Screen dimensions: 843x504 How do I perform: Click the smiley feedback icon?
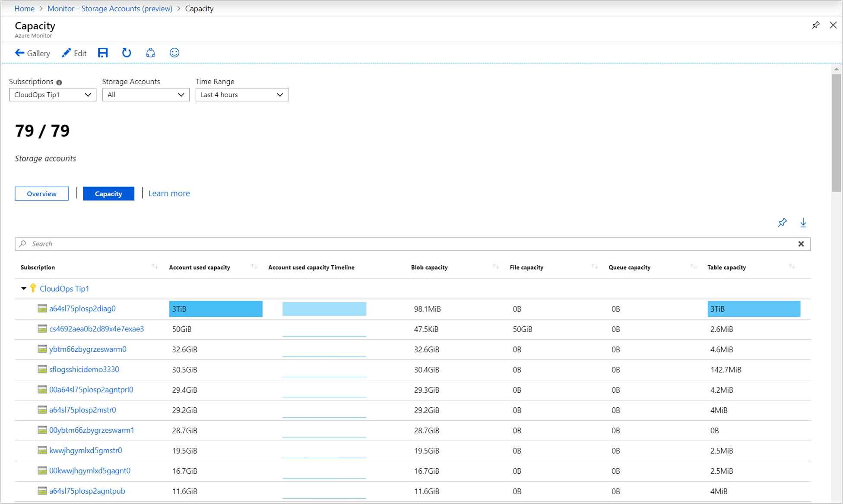pos(174,53)
